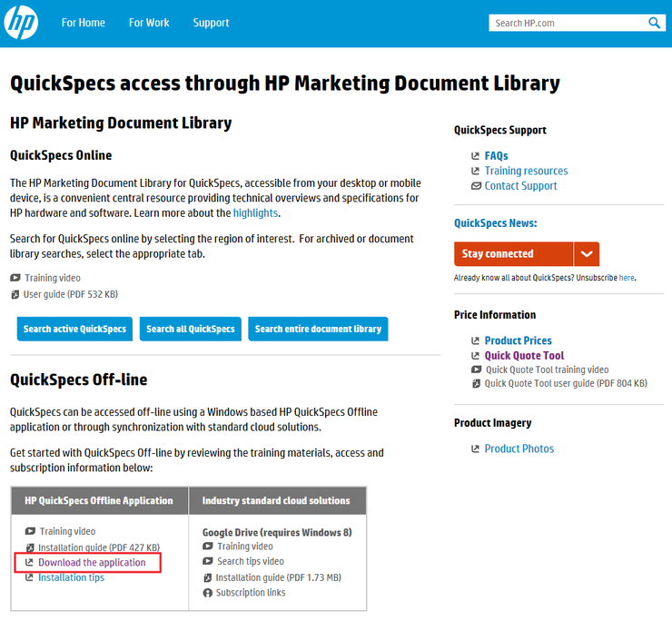Click PDF icon beside User guide (PDF 532 KB)
This screenshot has height=621, width=672.
click(x=15, y=294)
